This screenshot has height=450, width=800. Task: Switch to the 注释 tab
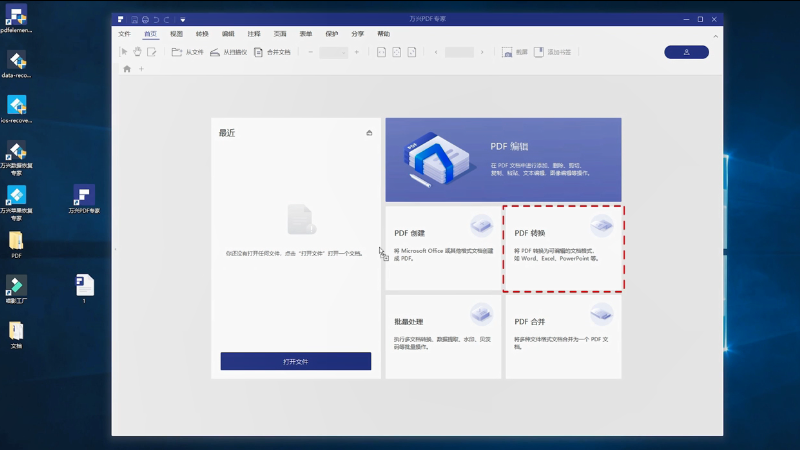(x=254, y=34)
